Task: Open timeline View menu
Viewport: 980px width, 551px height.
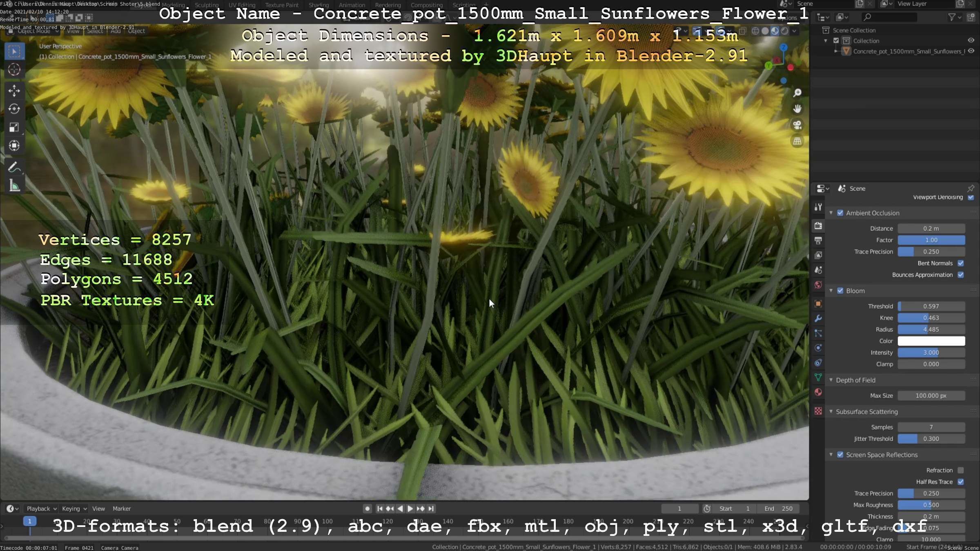Action: (x=98, y=509)
